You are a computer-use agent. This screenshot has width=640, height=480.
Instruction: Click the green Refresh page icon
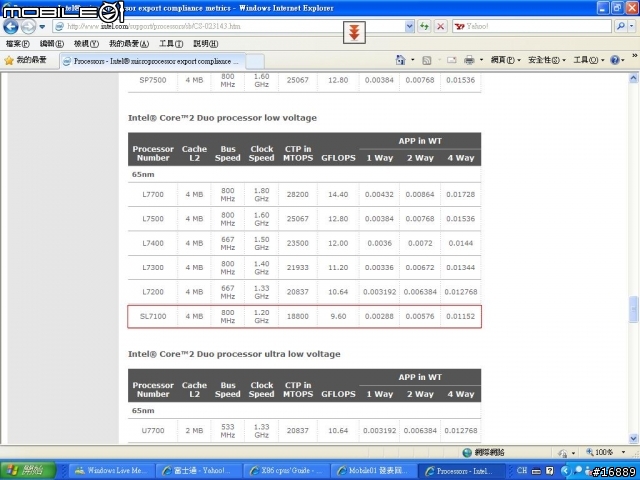[x=424, y=27]
